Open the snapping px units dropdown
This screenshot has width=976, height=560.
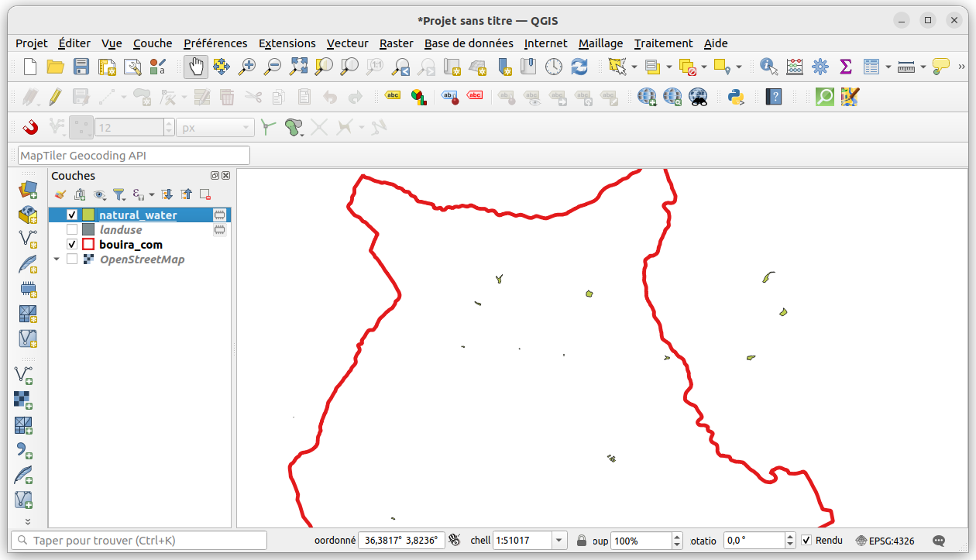pos(215,128)
